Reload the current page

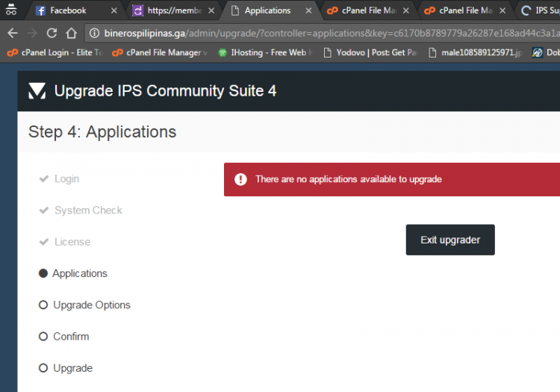tap(52, 33)
